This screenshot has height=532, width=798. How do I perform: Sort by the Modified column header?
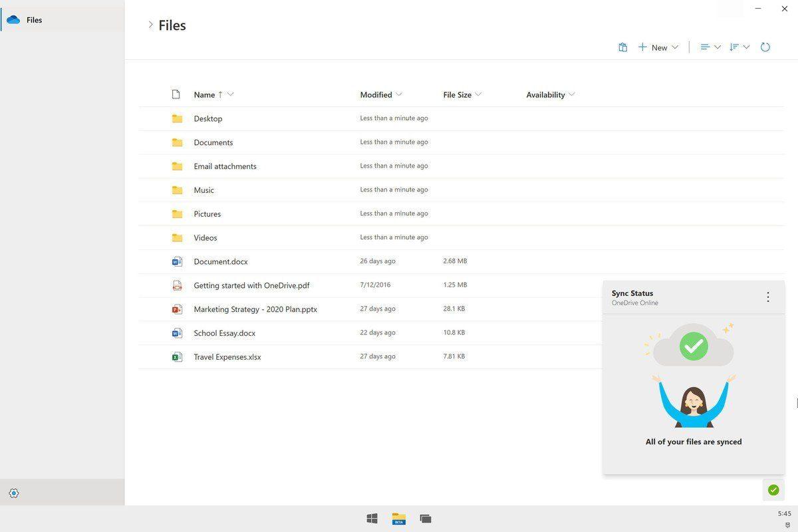point(376,94)
